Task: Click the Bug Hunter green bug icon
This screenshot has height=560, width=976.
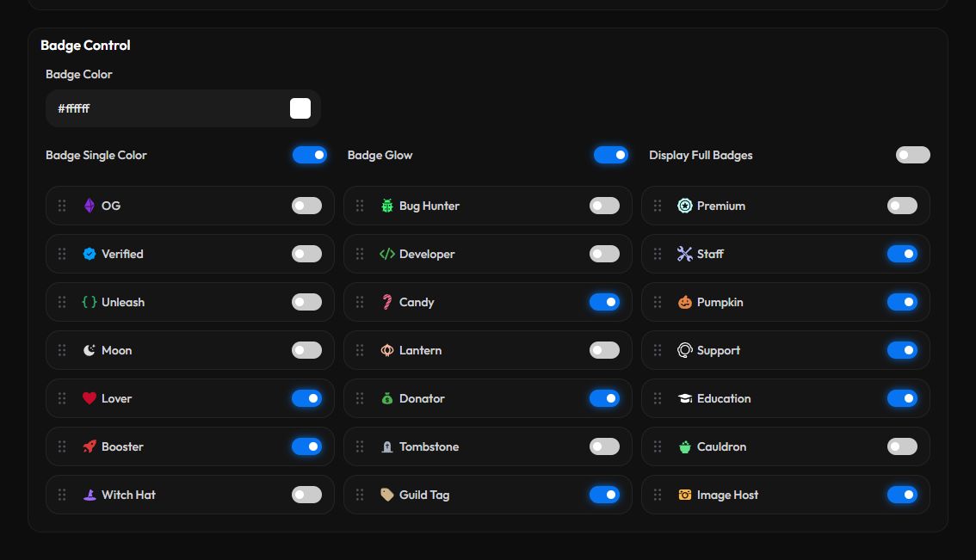Action: [387, 206]
